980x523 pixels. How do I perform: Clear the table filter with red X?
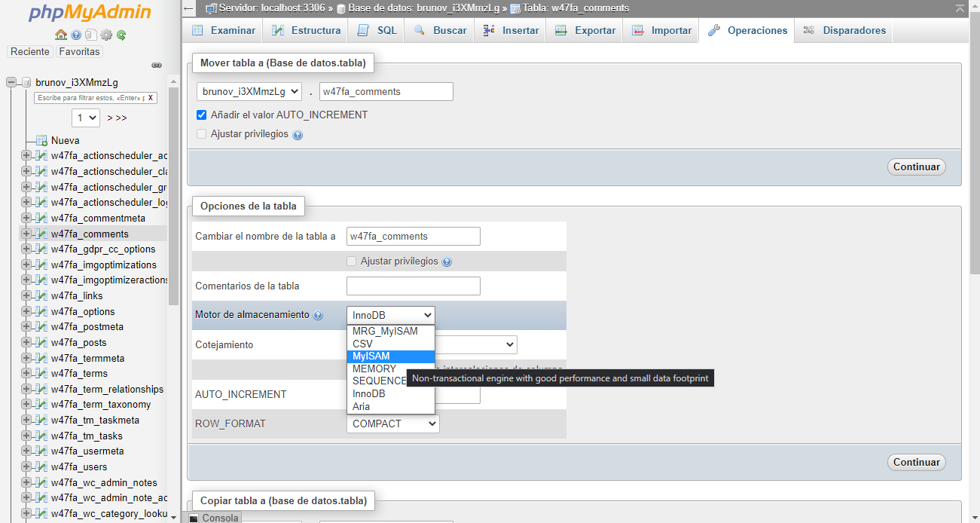click(x=151, y=98)
